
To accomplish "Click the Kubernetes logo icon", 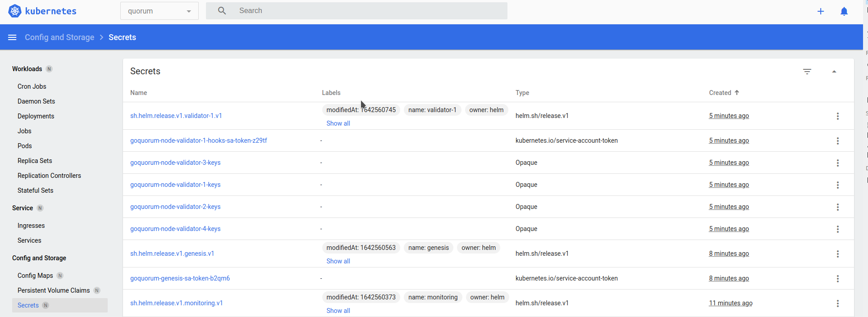I will [14, 11].
